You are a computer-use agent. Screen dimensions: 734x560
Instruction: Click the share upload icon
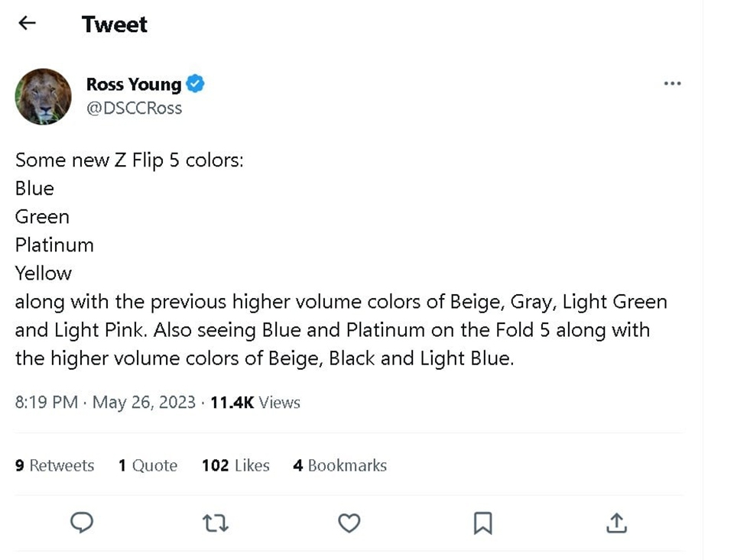[616, 523]
